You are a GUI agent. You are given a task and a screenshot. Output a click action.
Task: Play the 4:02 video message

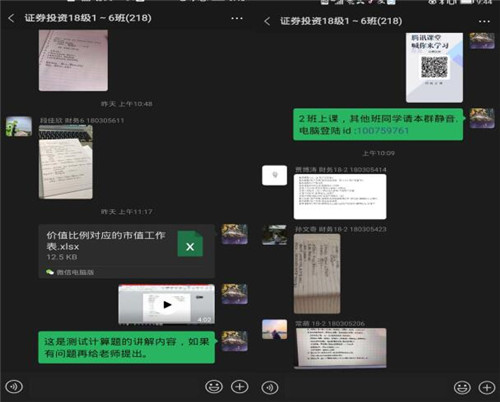(167, 304)
